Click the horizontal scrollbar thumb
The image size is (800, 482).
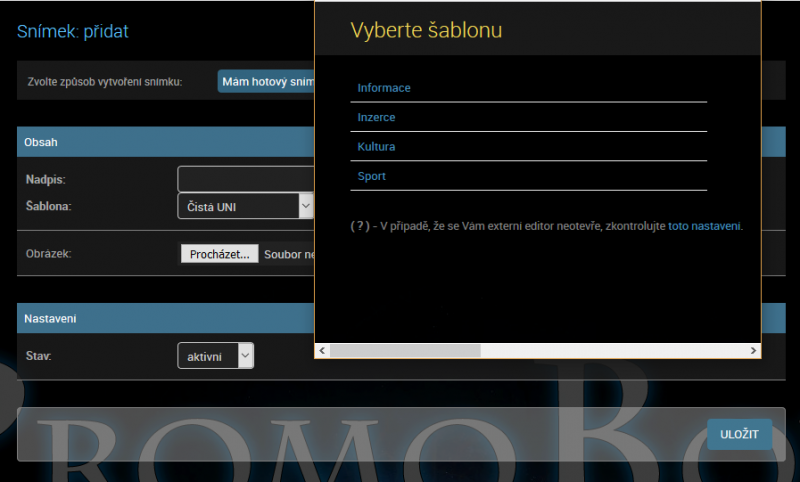tap(405, 351)
